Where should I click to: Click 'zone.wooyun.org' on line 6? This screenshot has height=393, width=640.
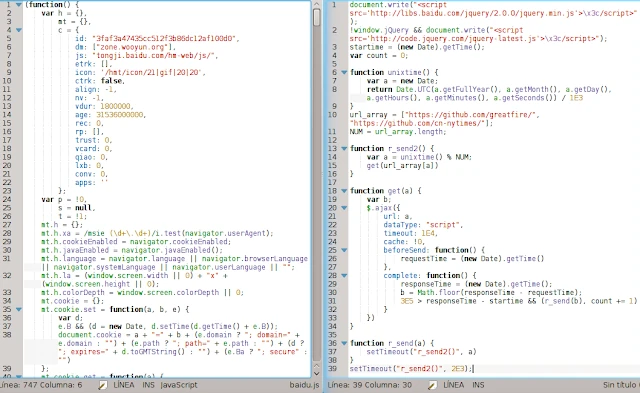(133, 47)
